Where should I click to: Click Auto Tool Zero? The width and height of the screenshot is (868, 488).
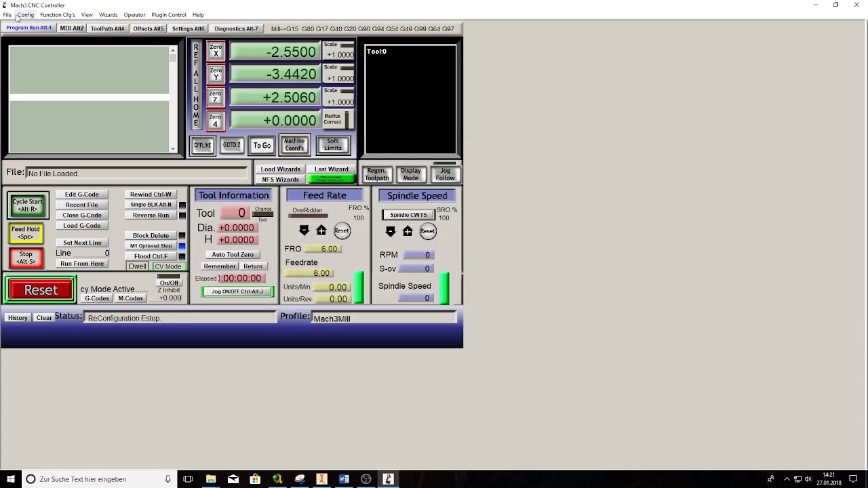[x=233, y=255]
